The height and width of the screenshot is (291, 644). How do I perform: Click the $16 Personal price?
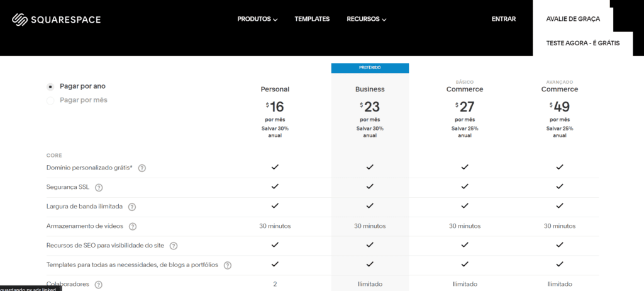[x=275, y=107]
